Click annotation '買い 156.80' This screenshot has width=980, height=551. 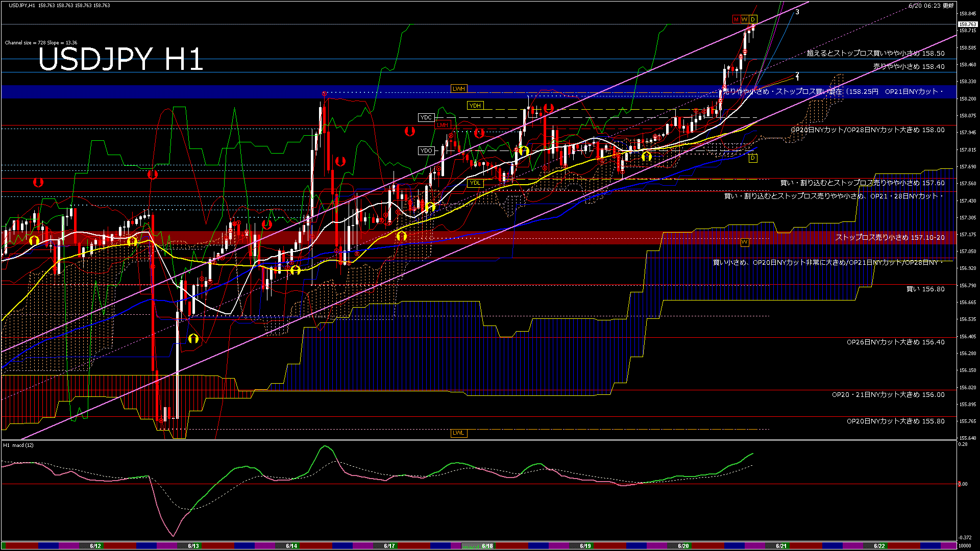[925, 289]
